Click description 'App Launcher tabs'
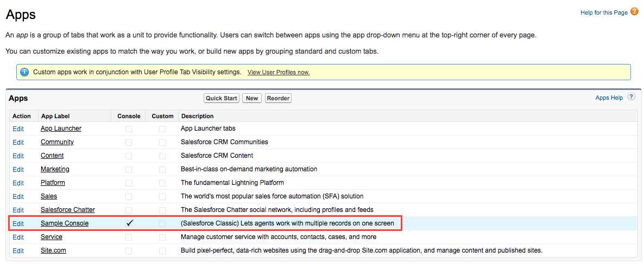This screenshot has width=644, height=264. [208, 128]
